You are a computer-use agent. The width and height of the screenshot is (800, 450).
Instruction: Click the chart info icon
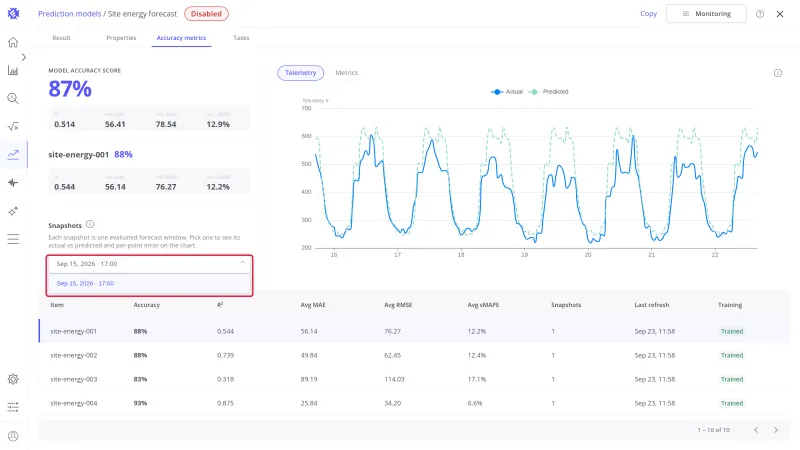[778, 73]
